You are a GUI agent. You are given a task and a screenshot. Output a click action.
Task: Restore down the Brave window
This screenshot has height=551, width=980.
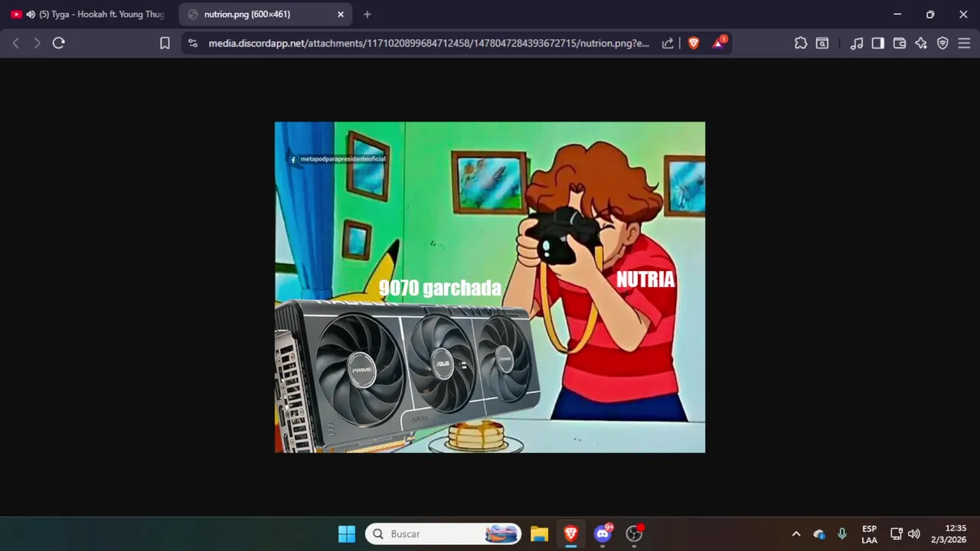[930, 15]
